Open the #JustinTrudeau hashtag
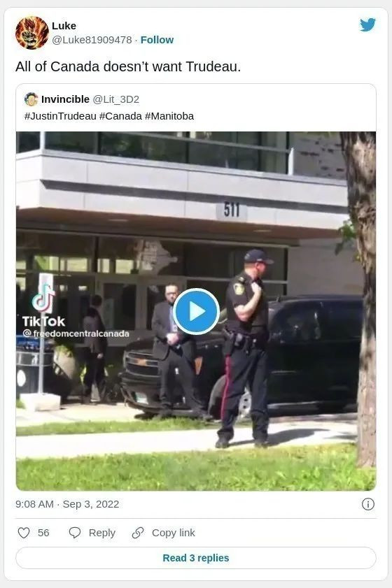The height and width of the screenshot is (588, 392). tap(60, 116)
